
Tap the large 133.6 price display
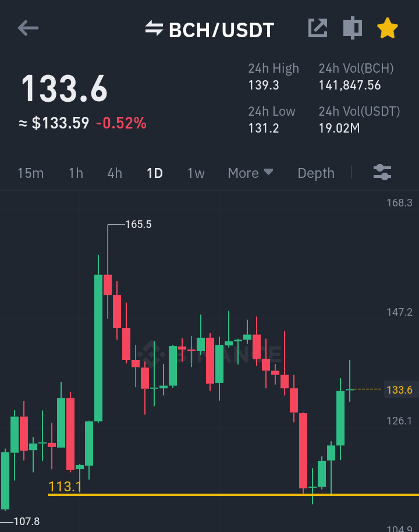tap(64, 89)
